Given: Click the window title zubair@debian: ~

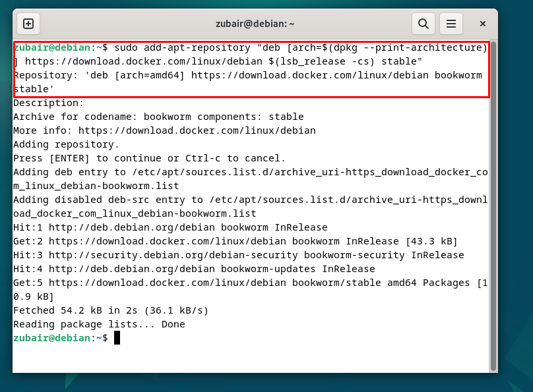Looking at the screenshot, I should 255,24.
